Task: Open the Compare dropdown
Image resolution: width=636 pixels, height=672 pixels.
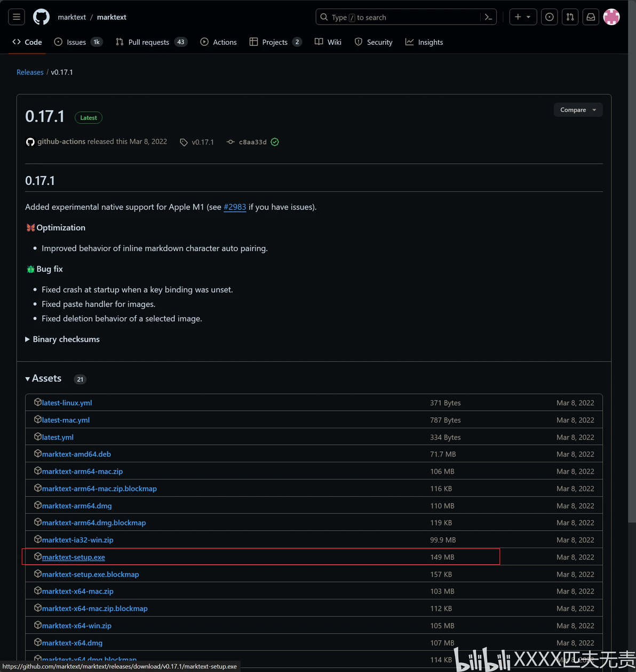Action: pyautogui.click(x=578, y=110)
